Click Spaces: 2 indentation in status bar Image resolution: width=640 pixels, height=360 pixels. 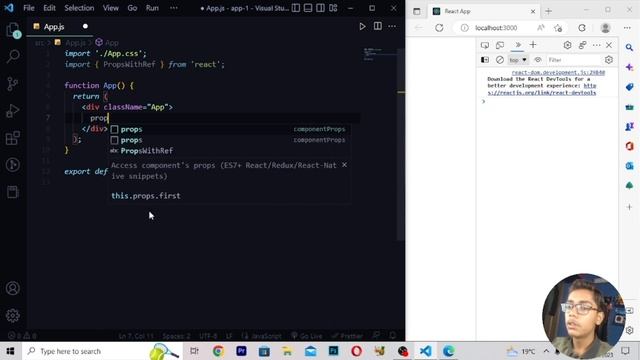point(176,336)
